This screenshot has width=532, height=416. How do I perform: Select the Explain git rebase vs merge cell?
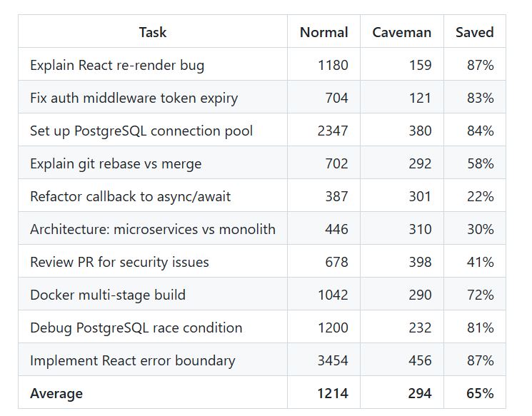[x=153, y=163]
